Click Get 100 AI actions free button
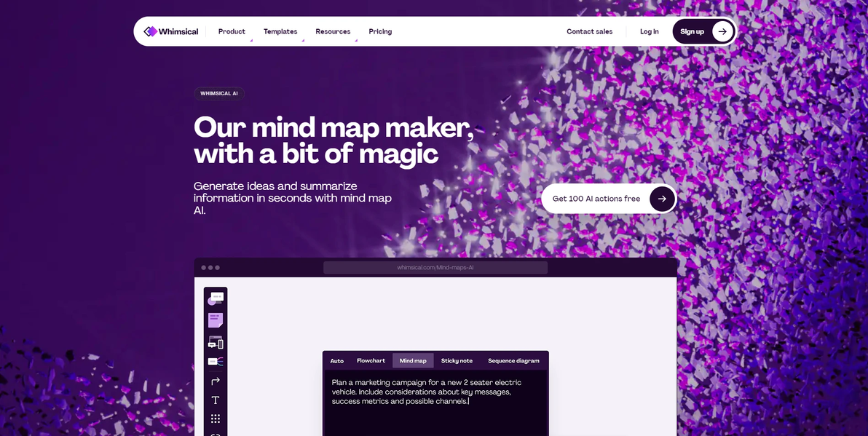Screen dimensions: 868x436 pyautogui.click(x=609, y=199)
